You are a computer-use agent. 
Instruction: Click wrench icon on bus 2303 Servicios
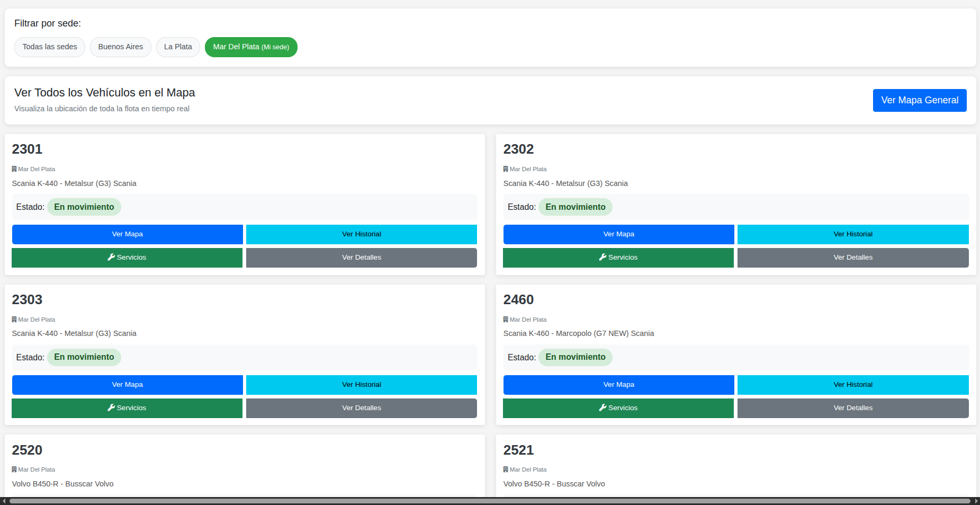111,407
